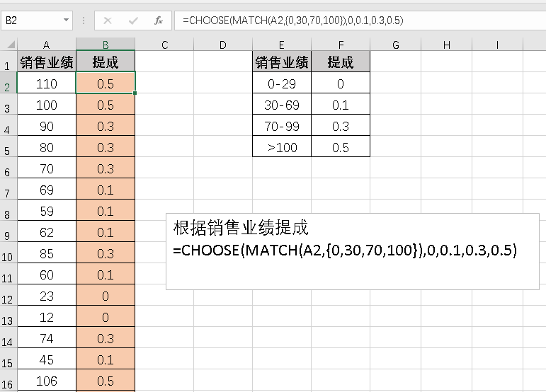Click cell B7 showing 0.1
Viewport: 546px width, 392px height.
click(106, 189)
